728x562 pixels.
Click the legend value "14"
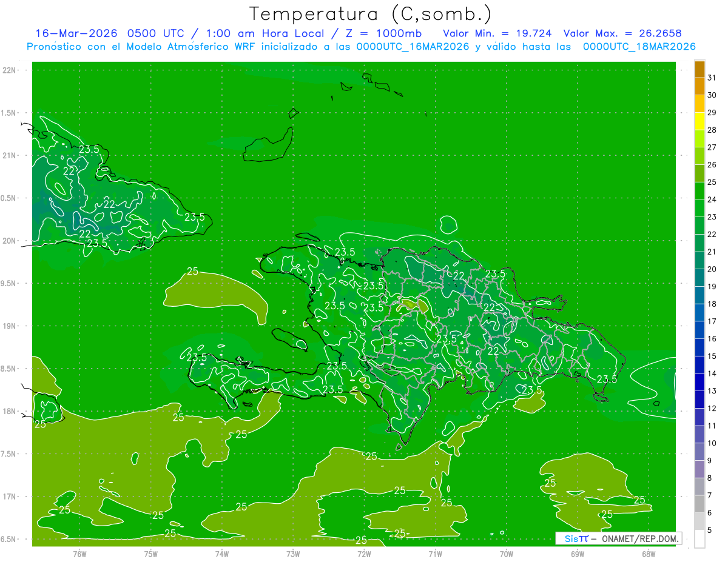coord(712,373)
